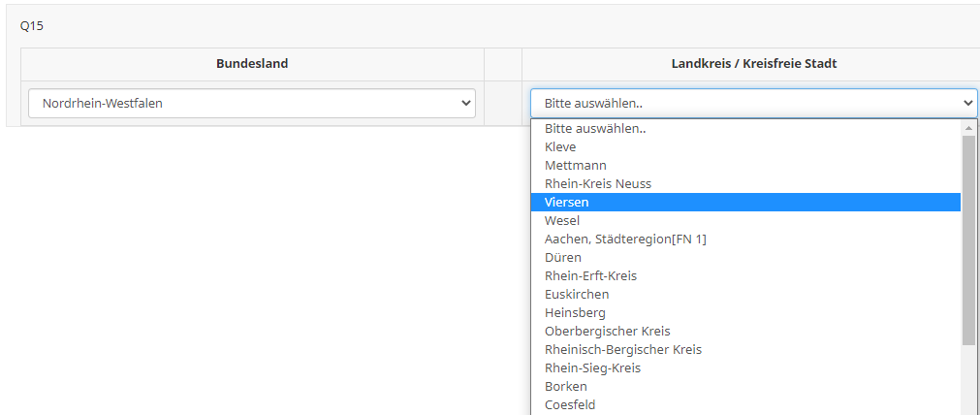Viewport: 980px width, 415px height.
Task: Choose the Rhein-Erft-Kreis option
Action: click(590, 275)
